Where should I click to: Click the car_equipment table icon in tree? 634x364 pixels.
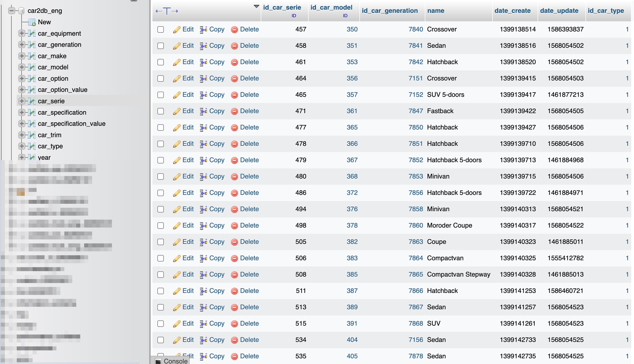[x=31, y=33]
